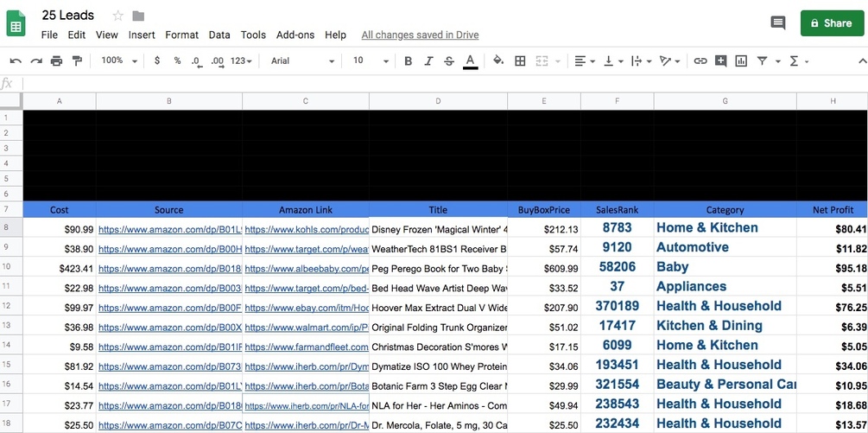This screenshot has height=433, width=868.
Task: Click BuyBoxPrice cell $609.99
Action: (x=544, y=269)
